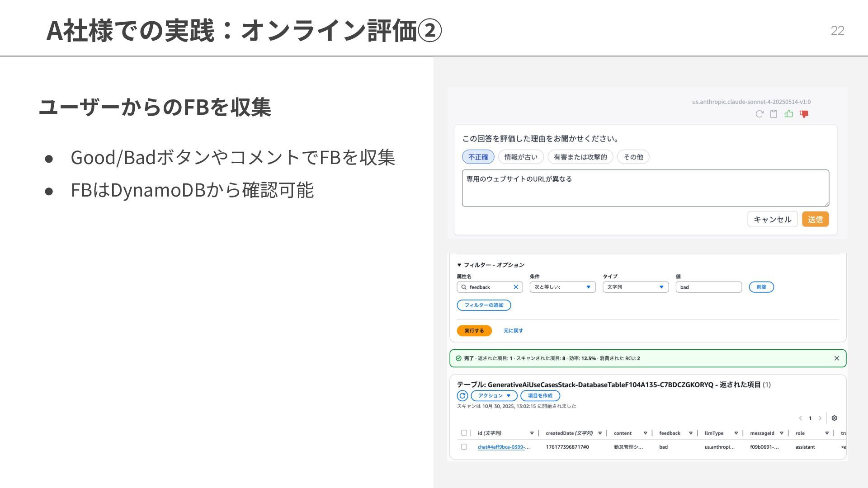The width and height of the screenshot is (868, 488).
Task: Dismiss the green scan completed banner
Action: [836, 358]
